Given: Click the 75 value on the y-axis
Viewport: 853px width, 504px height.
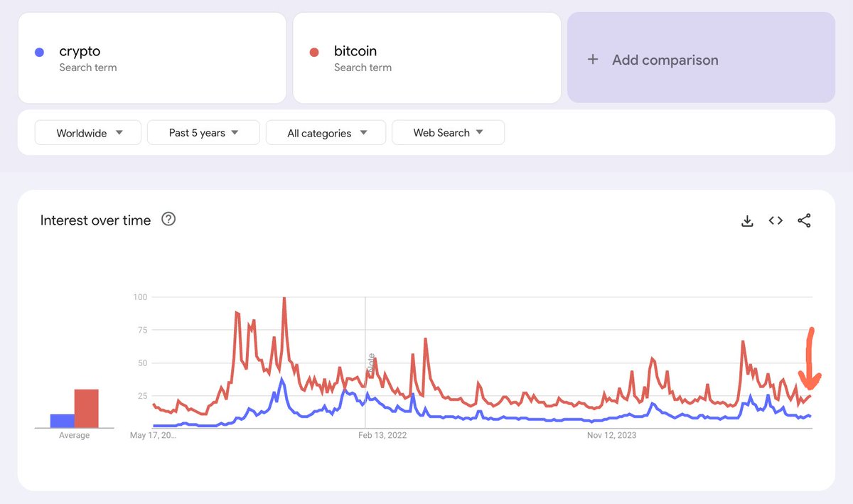Looking at the screenshot, I should [x=142, y=330].
